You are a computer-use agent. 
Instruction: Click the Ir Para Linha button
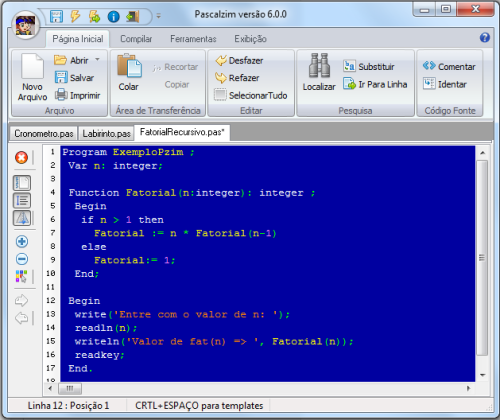coord(375,84)
